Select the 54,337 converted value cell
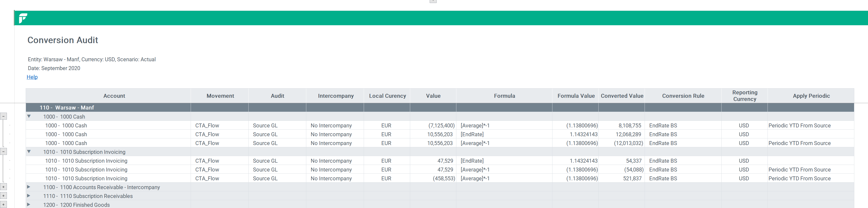The height and width of the screenshot is (208, 868). [x=622, y=160]
